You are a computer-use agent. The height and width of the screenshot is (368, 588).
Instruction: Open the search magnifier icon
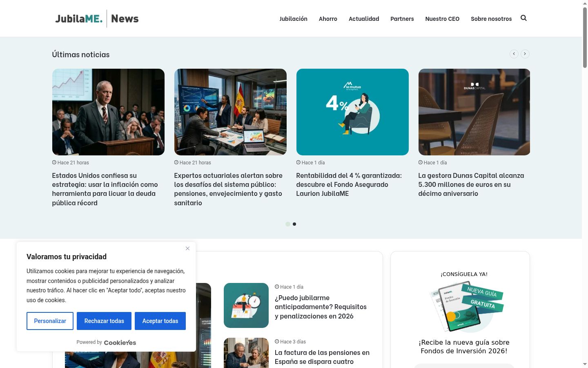(x=523, y=18)
